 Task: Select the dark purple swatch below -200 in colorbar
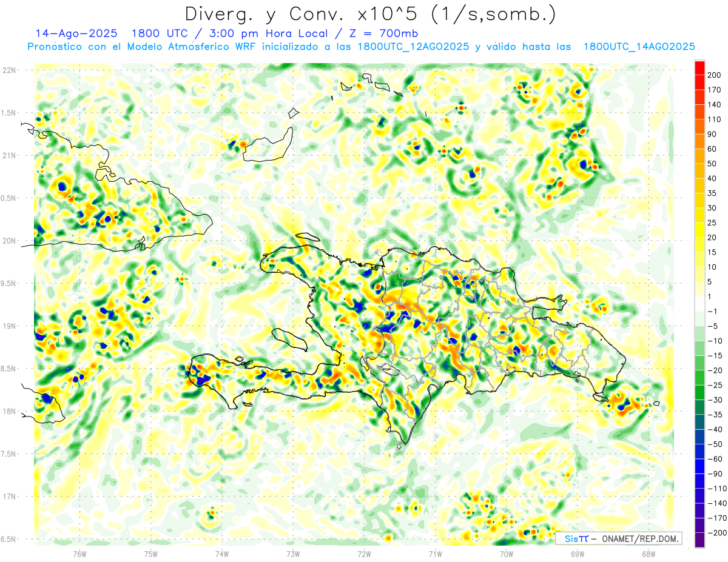click(699, 540)
